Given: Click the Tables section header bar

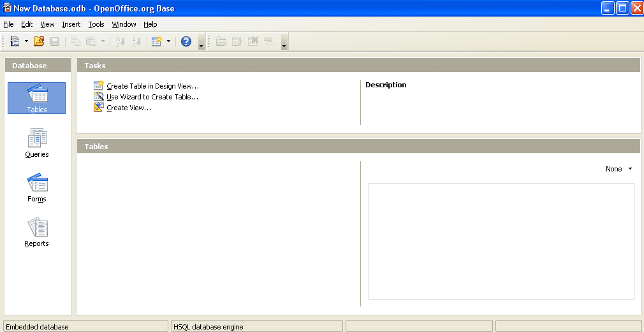Looking at the screenshot, I should click(358, 146).
